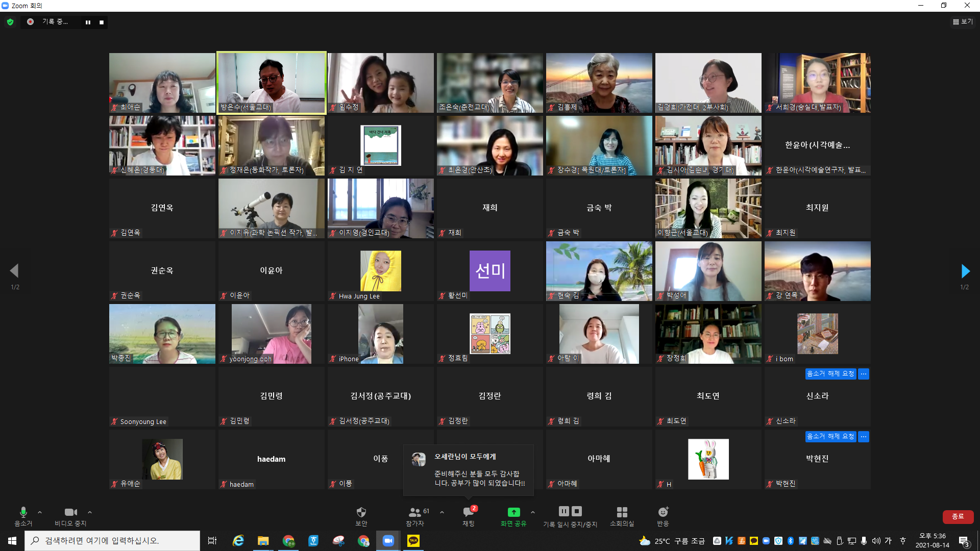This screenshot has width=980, height=551.
Task: Select 방은수(서울교대) video thumbnail
Action: tap(272, 83)
